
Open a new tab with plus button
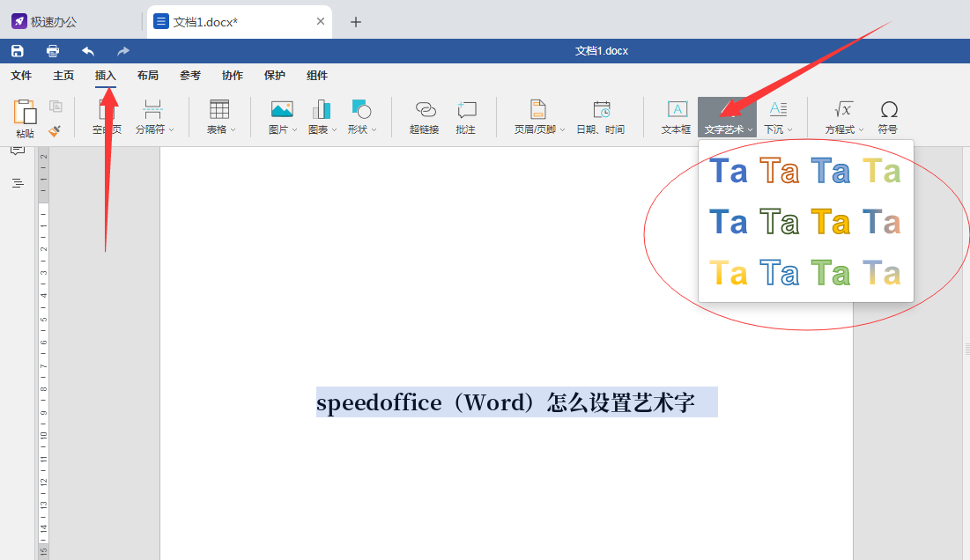click(356, 22)
